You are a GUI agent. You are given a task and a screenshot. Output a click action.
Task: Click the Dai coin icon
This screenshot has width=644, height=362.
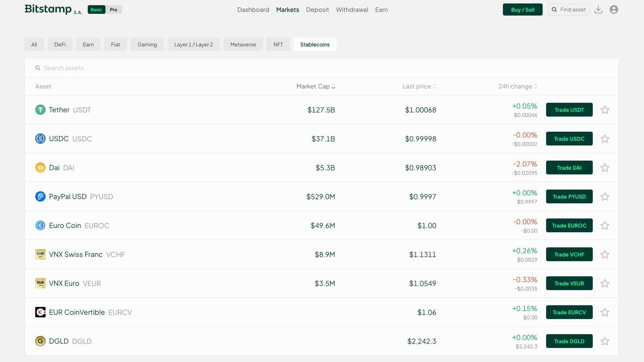tap(40, 168)
